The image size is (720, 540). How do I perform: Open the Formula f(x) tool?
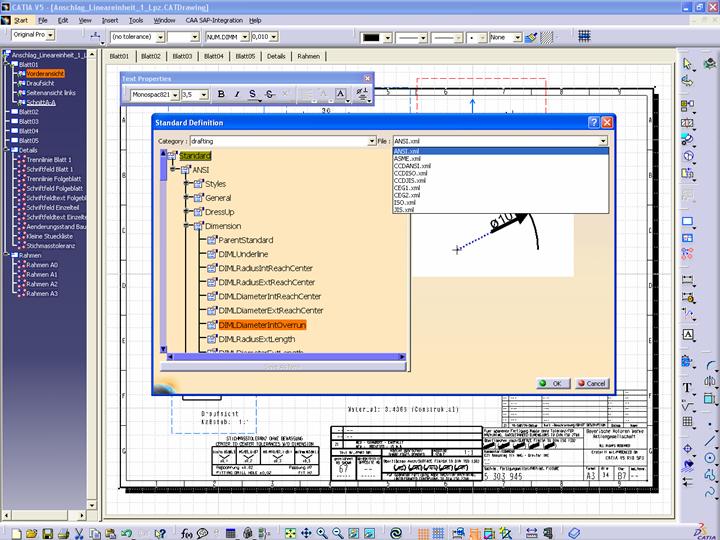[x=186, y=533]
